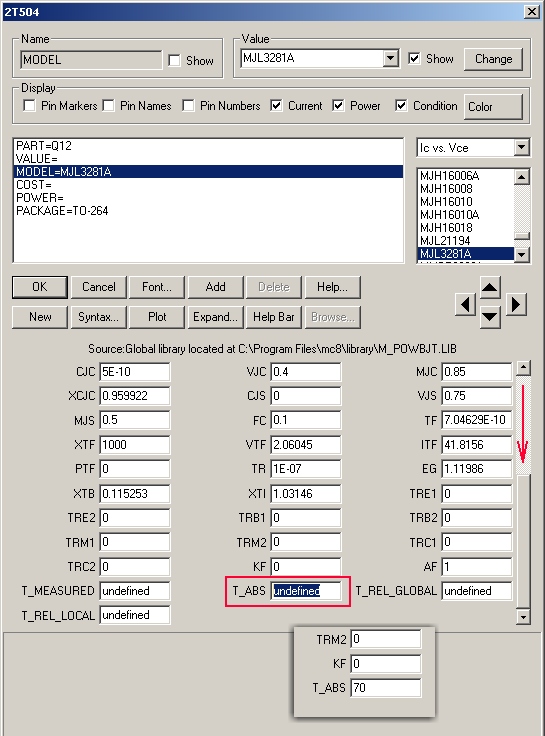Open the Ic vs. Vce plot dropdown
Image resolution: width=545 pixels, height=736 pixels.
click(x=522, y=148)
